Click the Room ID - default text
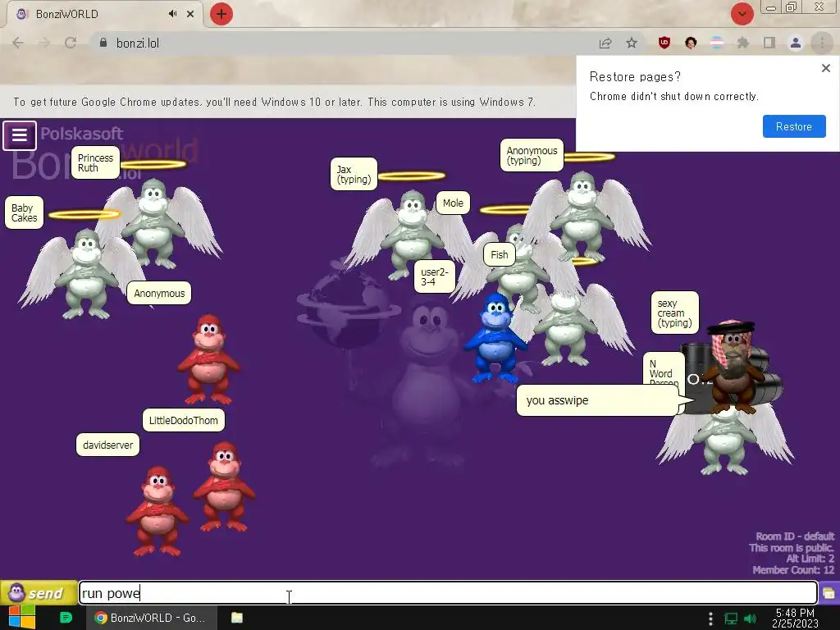The image size is (840, 630). 795,536
